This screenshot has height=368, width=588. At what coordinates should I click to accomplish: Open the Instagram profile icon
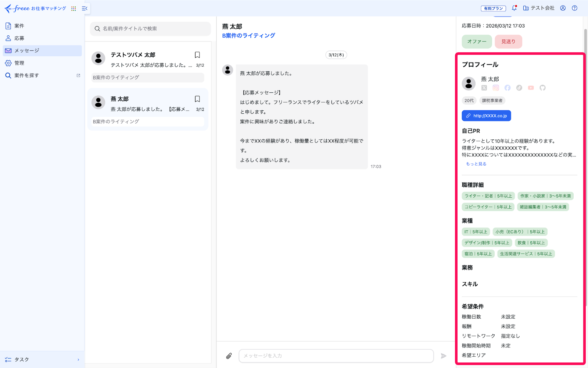pos(496,88)
